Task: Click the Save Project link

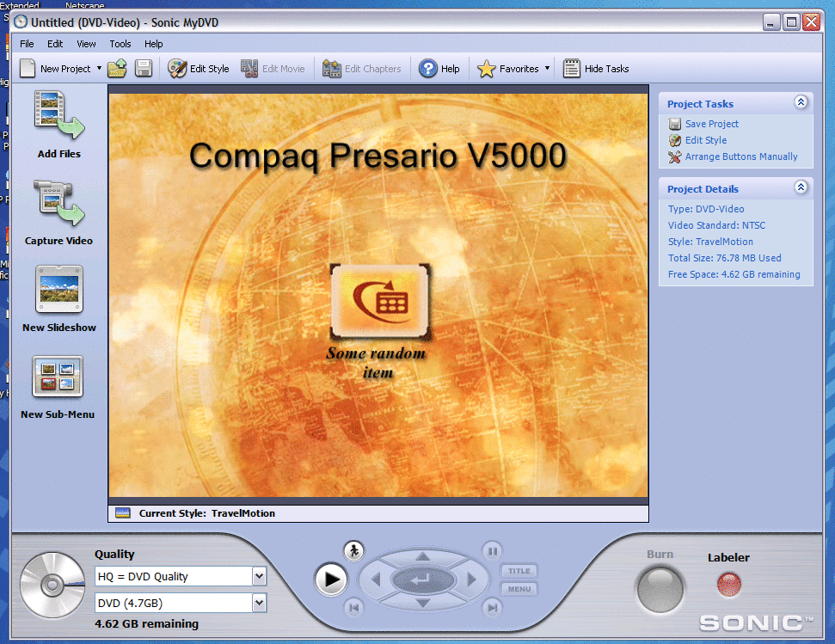Action: click(x=711, y=123)
